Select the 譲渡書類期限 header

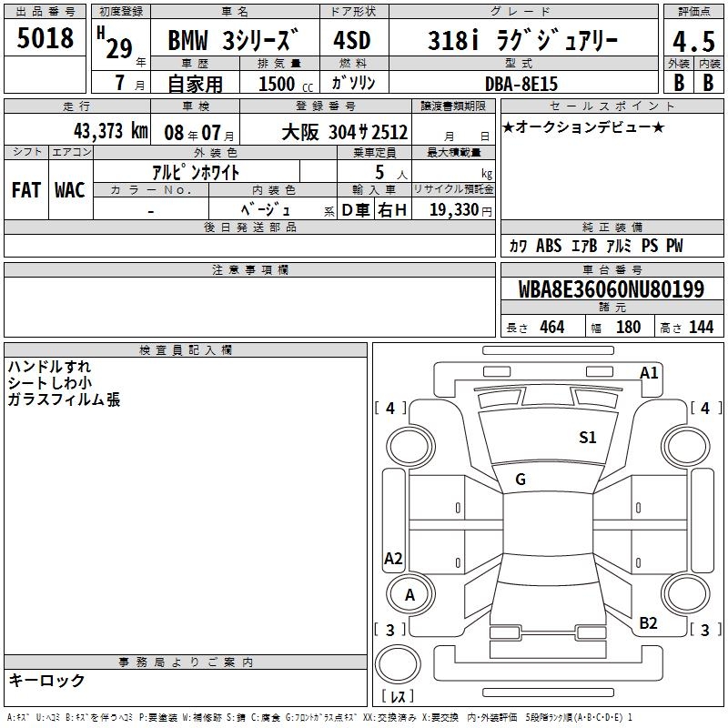[x=453, y=106]
